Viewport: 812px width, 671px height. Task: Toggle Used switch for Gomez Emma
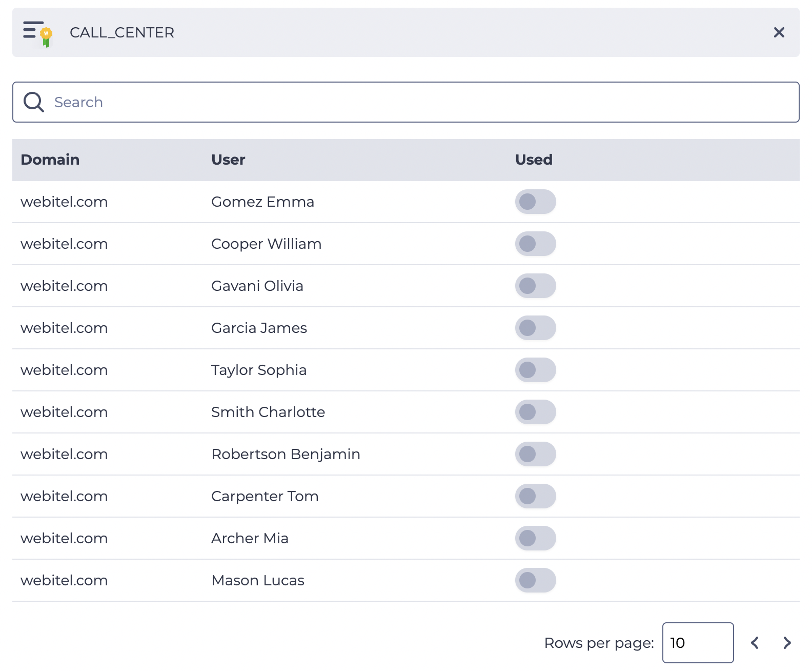click(x=535, y=202)
